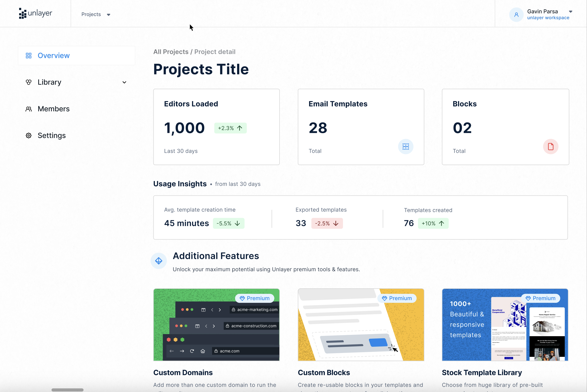Click the -2.5% exported templates badge

click(x=327, y=223)
